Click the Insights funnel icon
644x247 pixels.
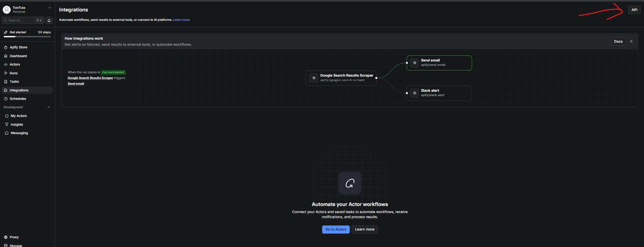[7, 125]
